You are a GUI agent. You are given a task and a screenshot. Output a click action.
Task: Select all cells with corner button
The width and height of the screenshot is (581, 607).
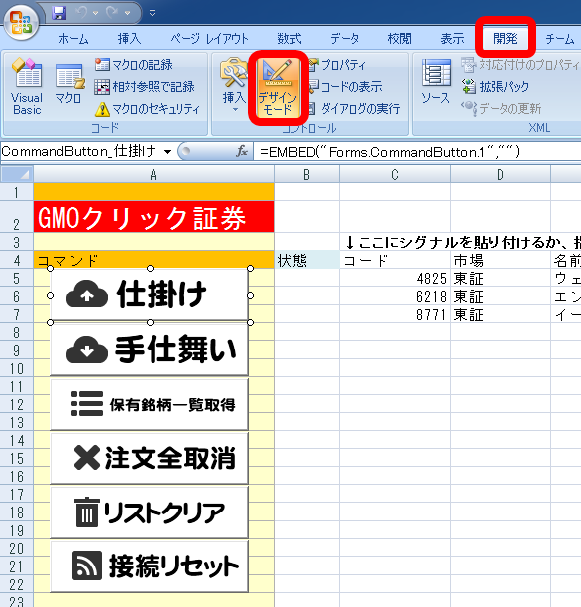(x=17, y=174)
